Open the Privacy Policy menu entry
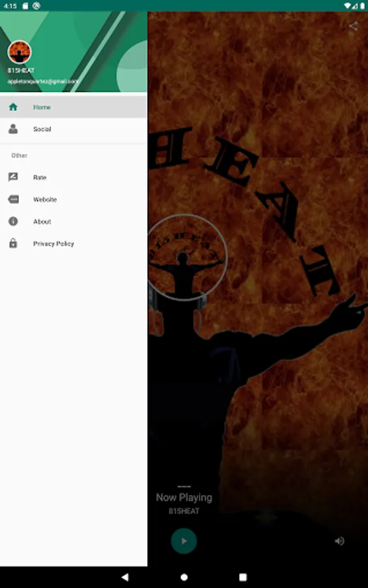This screenshot has width=368, height=588. pyautogui.click(x=73, y=244)
